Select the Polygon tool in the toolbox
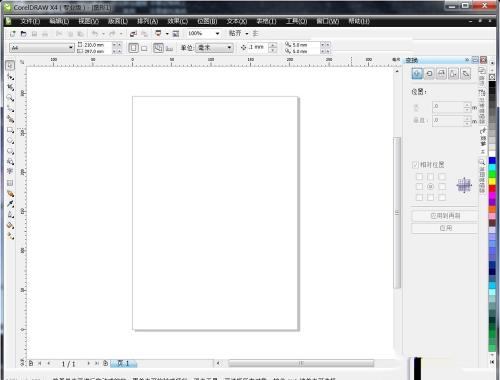The image size is (500, 380). 10,151
